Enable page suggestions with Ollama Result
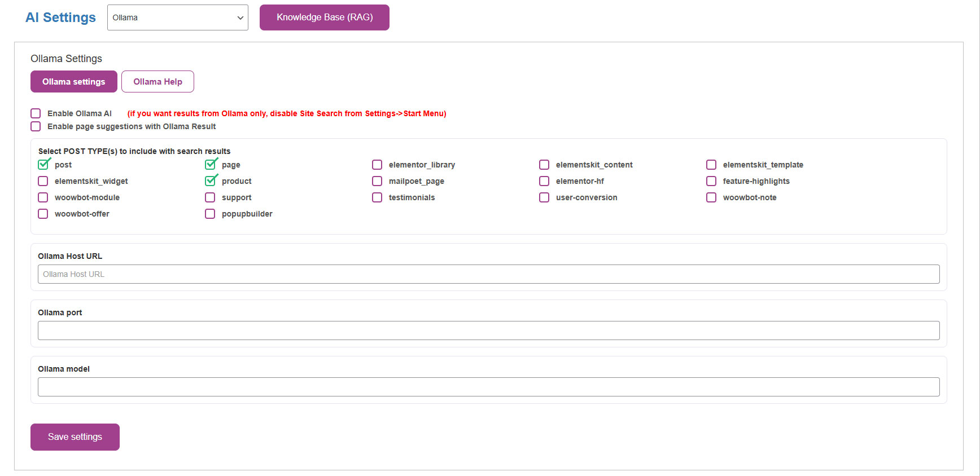Screen dimensions: 980x476 36,126
